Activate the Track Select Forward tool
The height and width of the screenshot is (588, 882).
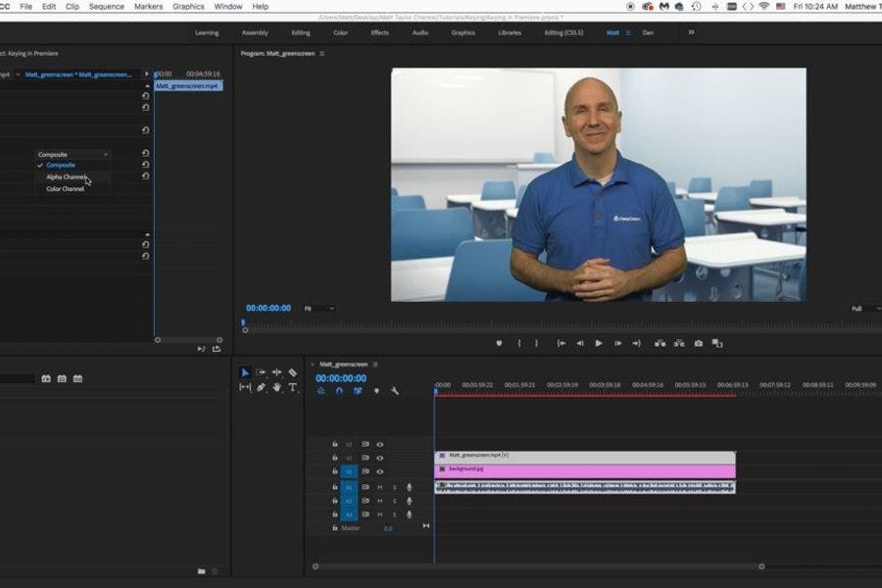coord(261,372)
